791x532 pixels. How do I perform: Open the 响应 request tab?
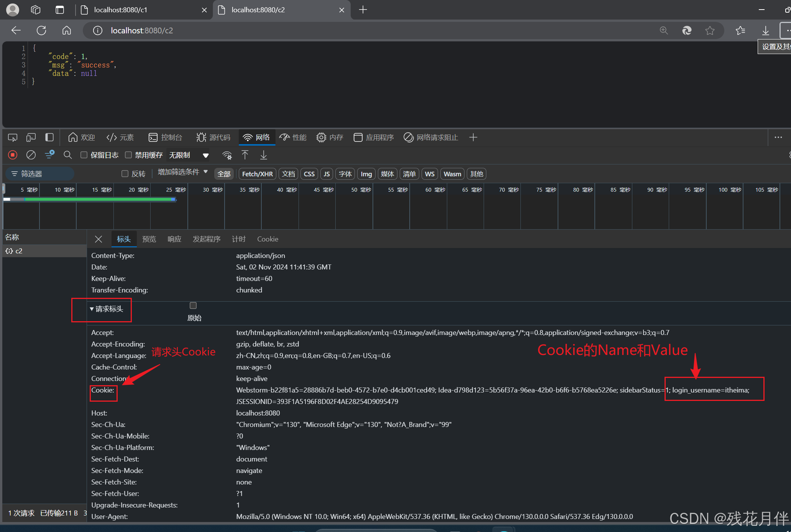[174, 239]
